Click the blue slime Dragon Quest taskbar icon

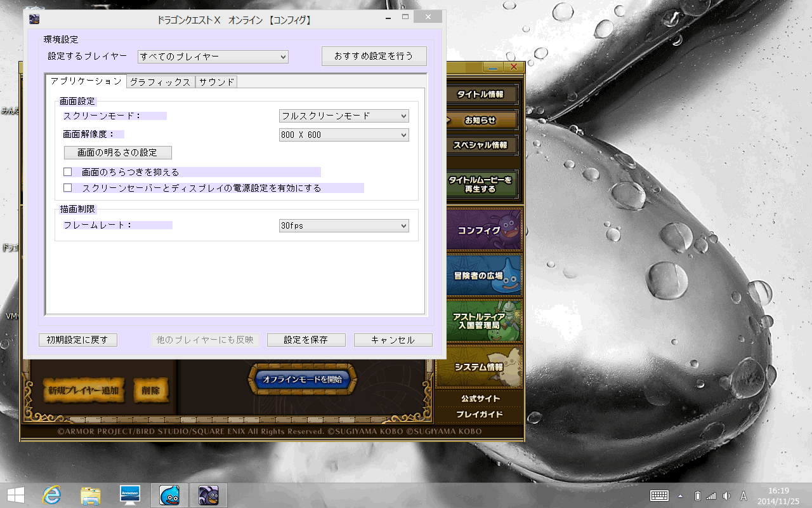click(169, 495)
